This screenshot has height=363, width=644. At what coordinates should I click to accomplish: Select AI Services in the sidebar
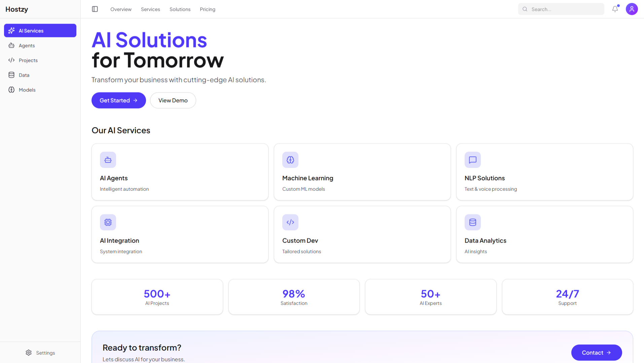point(40,31)
